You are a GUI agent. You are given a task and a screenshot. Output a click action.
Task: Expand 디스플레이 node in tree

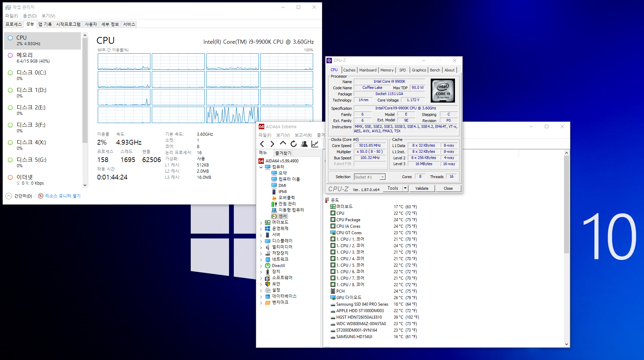pos(261,241)
